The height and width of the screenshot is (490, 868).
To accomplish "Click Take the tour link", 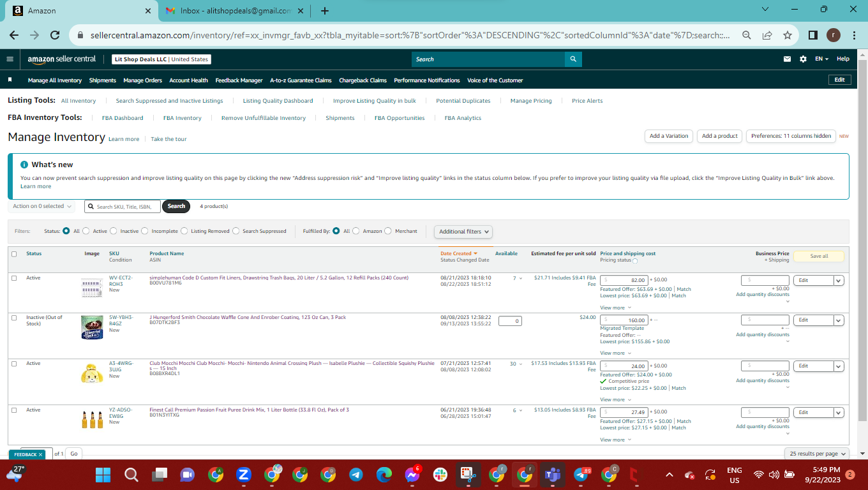I will [x=168, y=139].
